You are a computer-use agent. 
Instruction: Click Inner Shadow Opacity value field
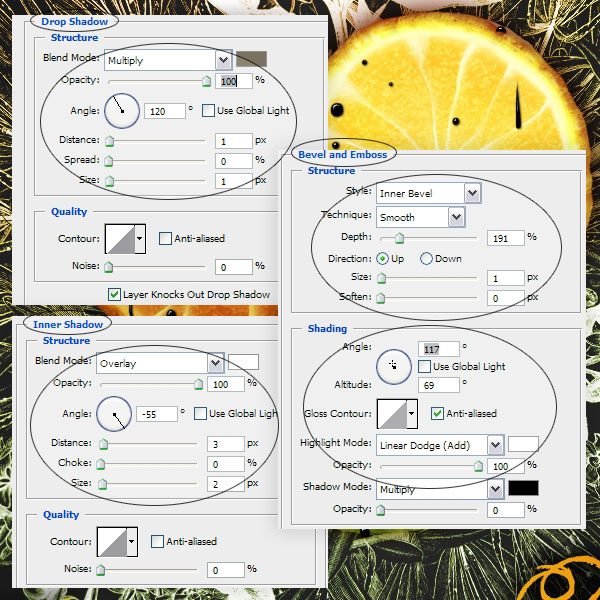point(225,384)
